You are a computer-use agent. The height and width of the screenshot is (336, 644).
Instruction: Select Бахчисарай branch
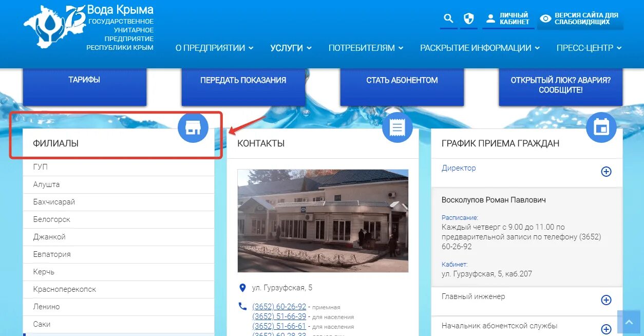coord(119,202)
